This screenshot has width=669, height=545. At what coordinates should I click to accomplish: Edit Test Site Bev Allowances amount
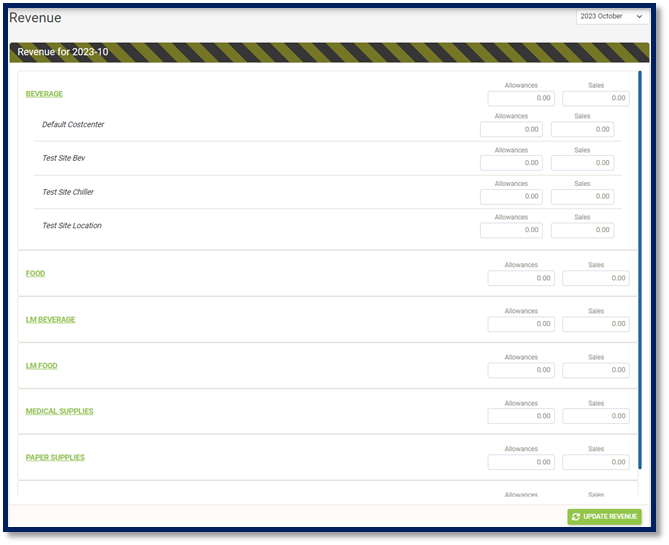tap(512, 163)
